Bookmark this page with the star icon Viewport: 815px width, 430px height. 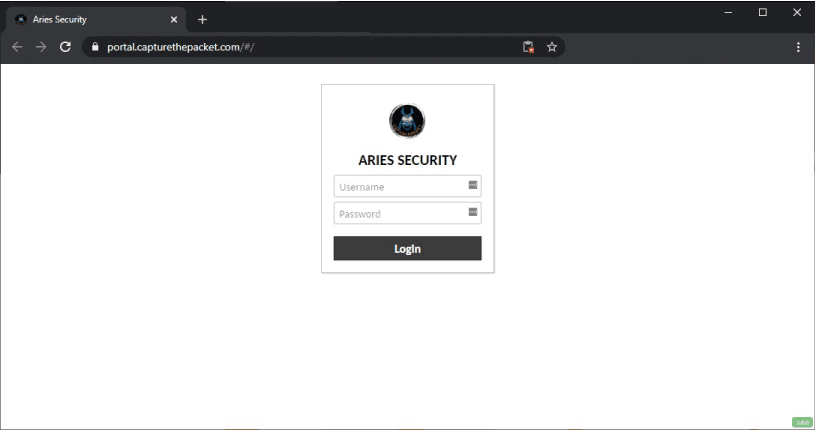[x=552, y=47]
